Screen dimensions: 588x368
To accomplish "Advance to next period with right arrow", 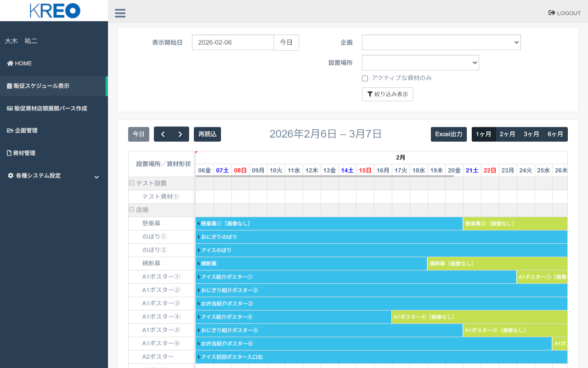I will tap(180, 134).
